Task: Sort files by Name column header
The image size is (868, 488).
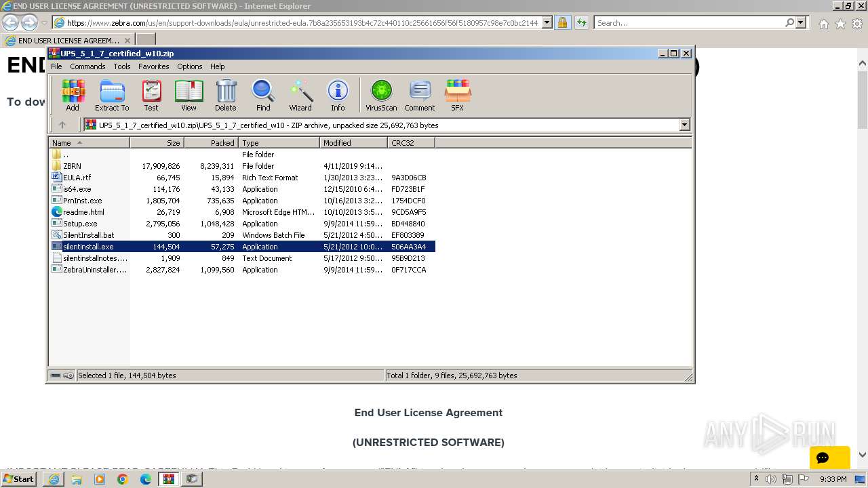Action: click(x=89, y=143)
